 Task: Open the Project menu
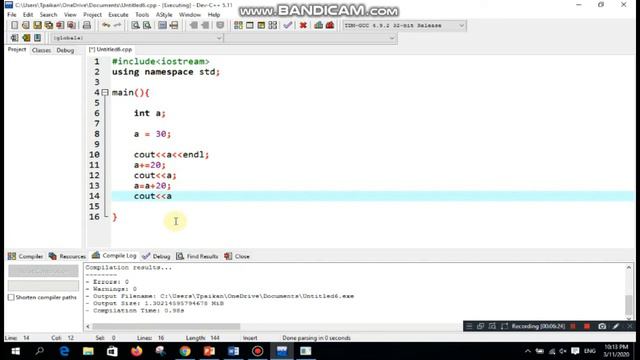pos(92,15)
